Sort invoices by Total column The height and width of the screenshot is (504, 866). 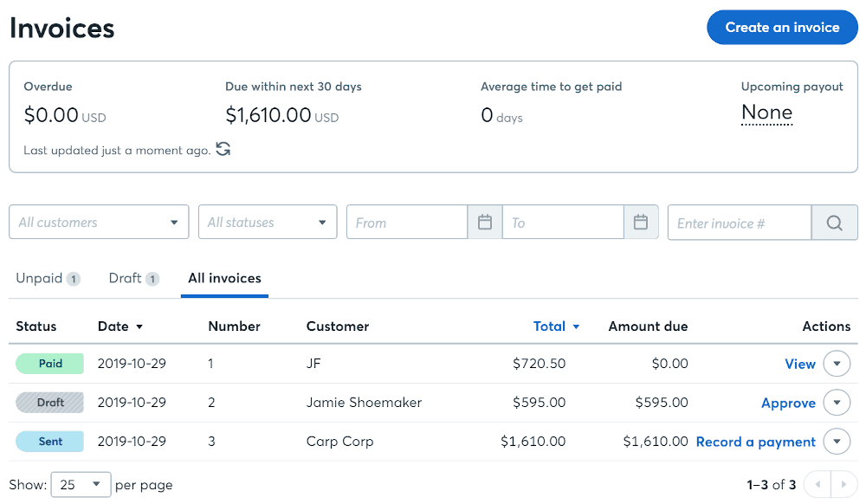pos(556,326)
